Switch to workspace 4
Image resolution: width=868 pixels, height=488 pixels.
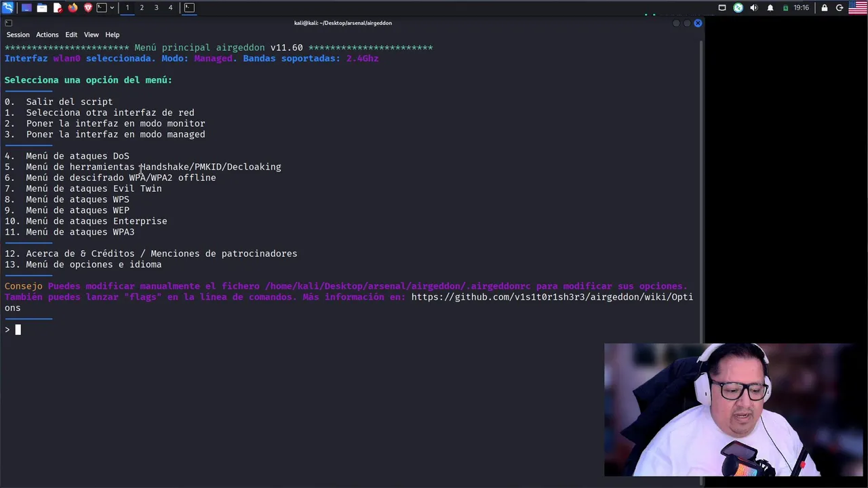click(x=170, y=7)
